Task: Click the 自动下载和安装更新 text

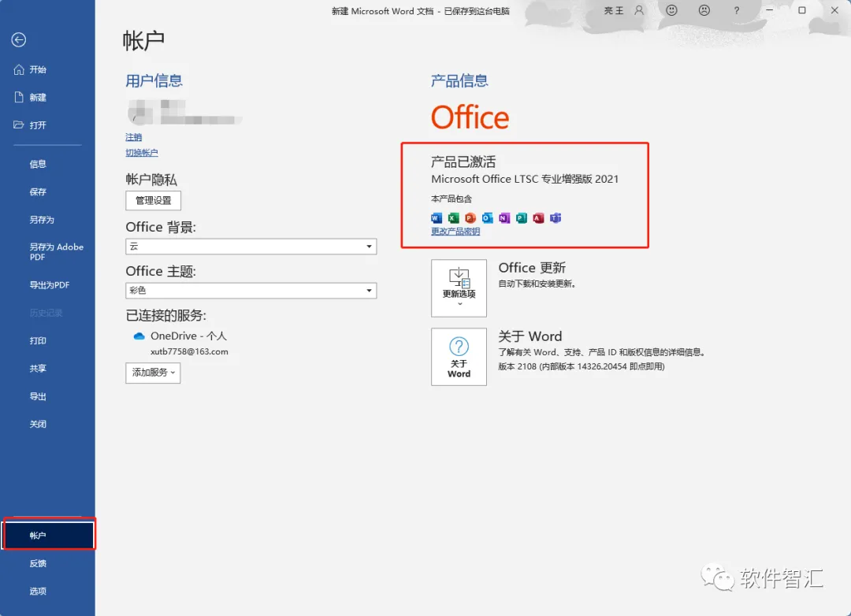Action: click(x=537, y=284)
